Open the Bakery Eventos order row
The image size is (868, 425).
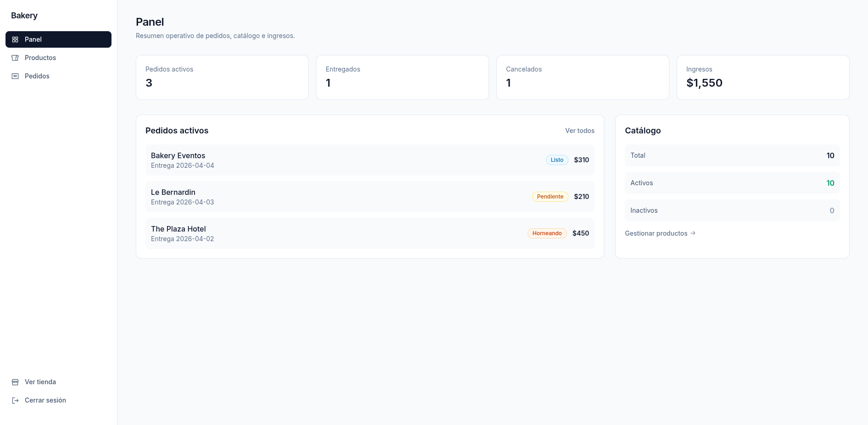(x=370, y=160)
